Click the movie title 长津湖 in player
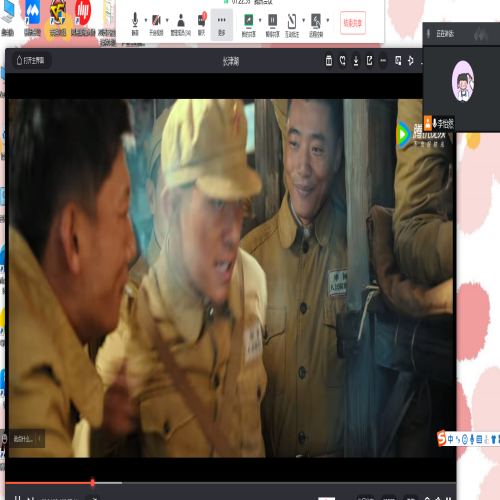 point(231,61)
